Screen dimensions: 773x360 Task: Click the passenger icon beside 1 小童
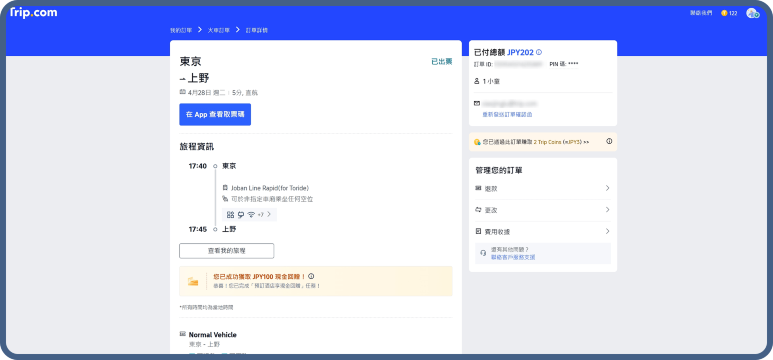[477, 81]
